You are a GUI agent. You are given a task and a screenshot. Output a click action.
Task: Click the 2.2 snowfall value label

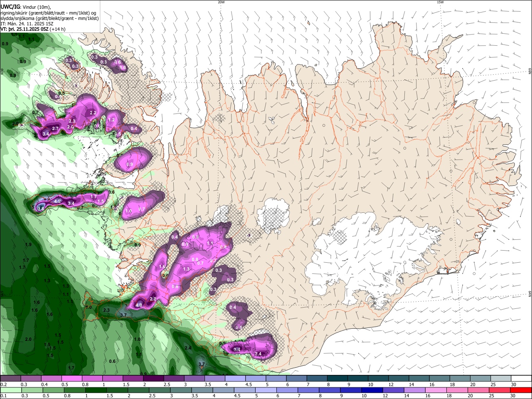click(x=93, y=113)
